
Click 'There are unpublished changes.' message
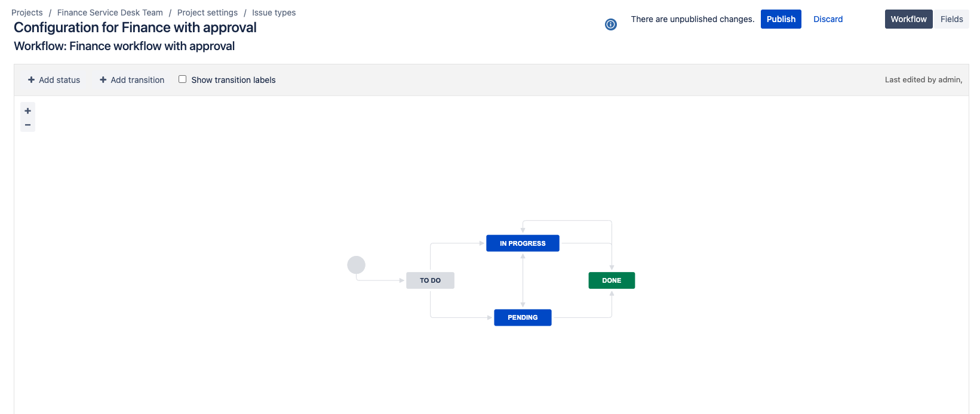(x=693, y=19)
